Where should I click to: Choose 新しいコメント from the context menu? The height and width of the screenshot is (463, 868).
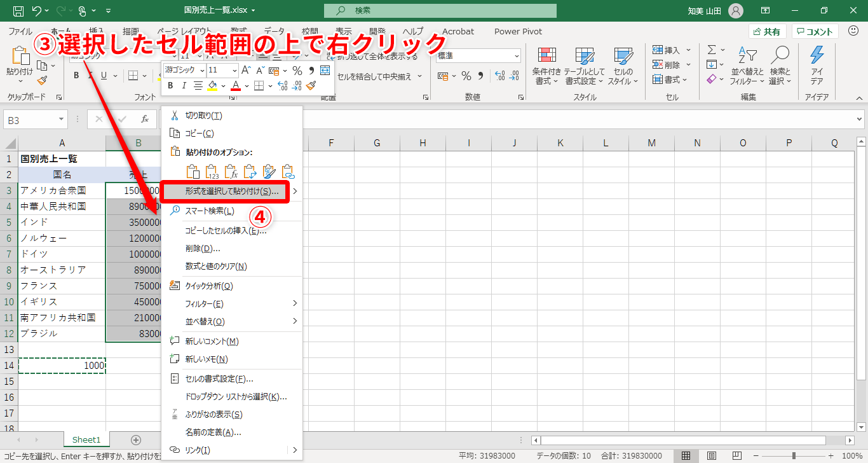232,342
